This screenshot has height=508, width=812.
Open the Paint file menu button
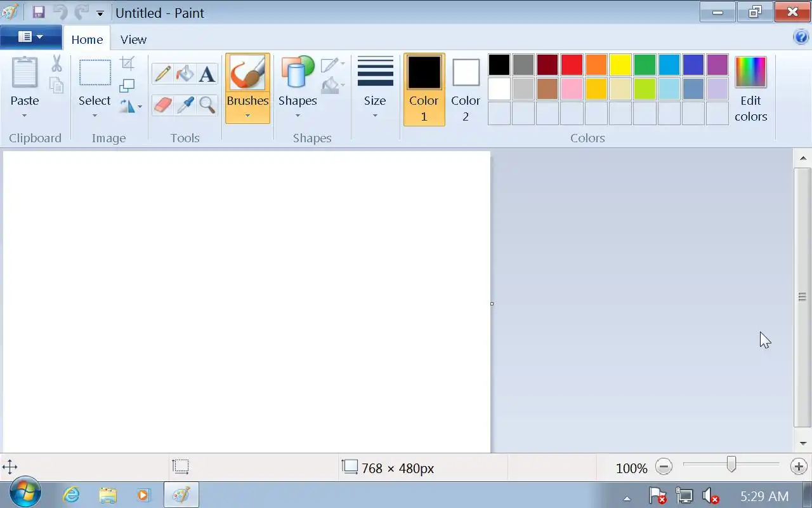coord(30,37)
